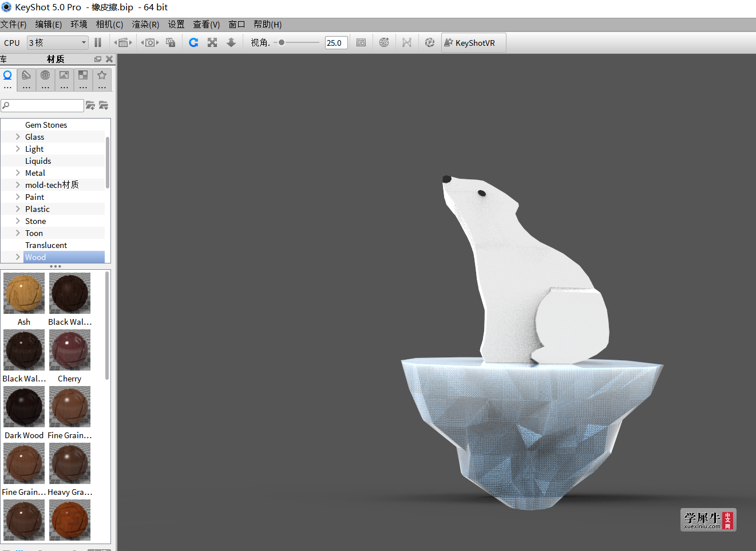Select the materials library tab

point(7,79)
